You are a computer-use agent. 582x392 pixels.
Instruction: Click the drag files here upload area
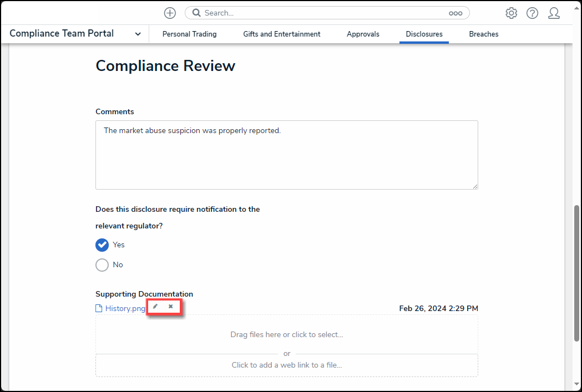tap(286, 334)
